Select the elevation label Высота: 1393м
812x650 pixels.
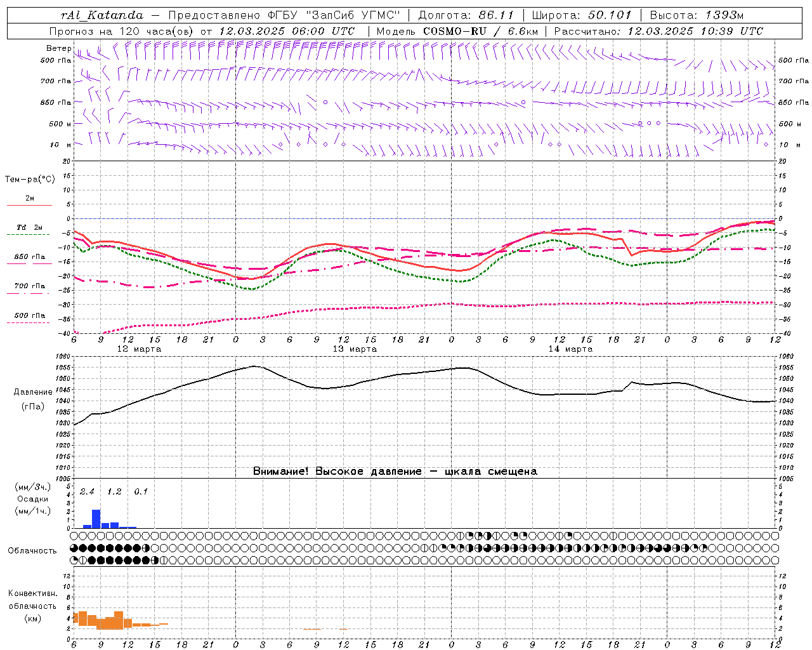point(697,15)
